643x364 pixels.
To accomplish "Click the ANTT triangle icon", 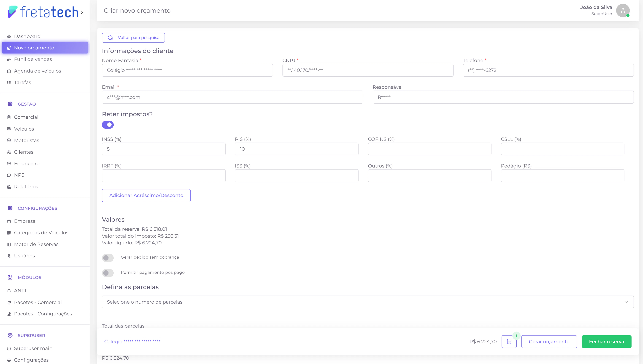I will click(x=9, y=290).
